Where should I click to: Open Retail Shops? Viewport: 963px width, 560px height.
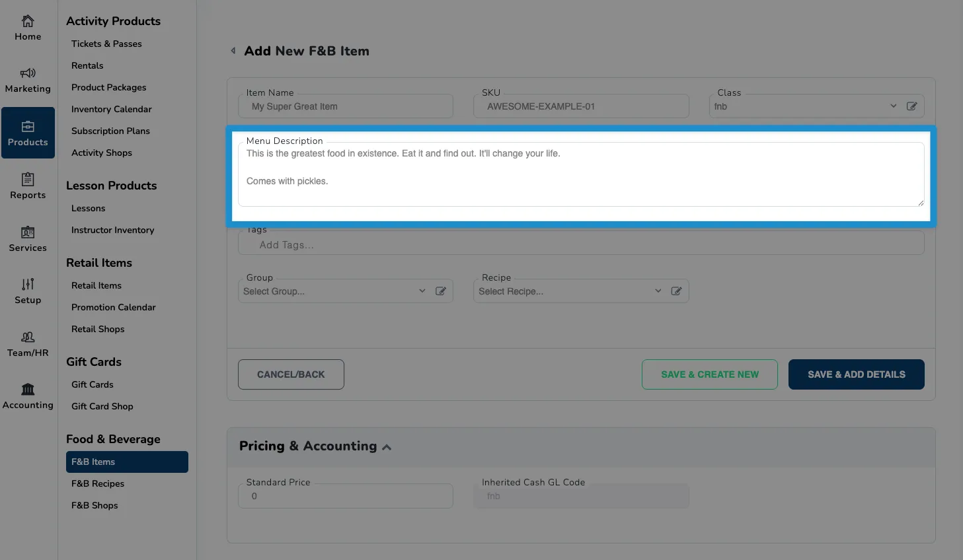[98, 329]
